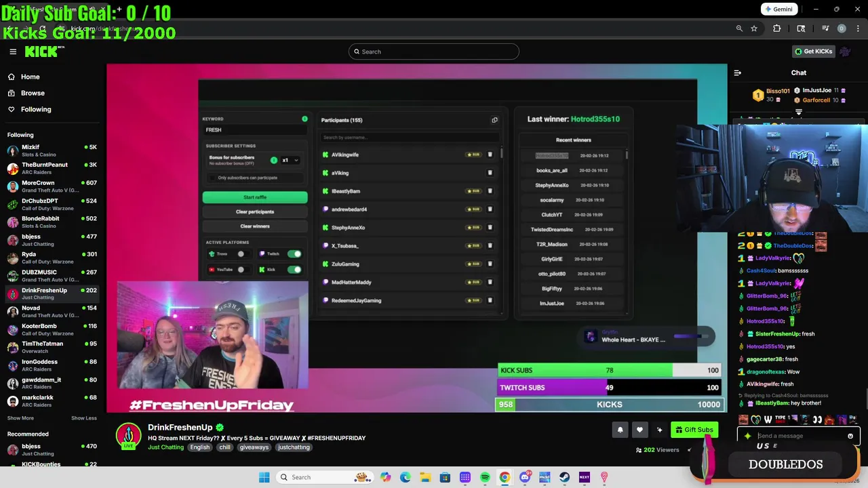Click the music widget progress bar
This screenshot has width=868, height=488.
click(690, 335)
